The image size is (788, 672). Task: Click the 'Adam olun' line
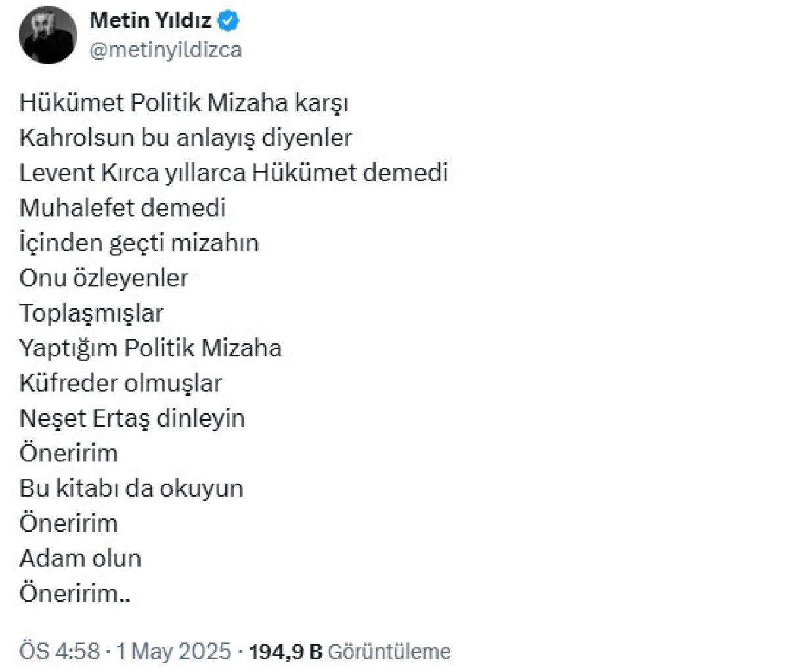click(80, 558)
